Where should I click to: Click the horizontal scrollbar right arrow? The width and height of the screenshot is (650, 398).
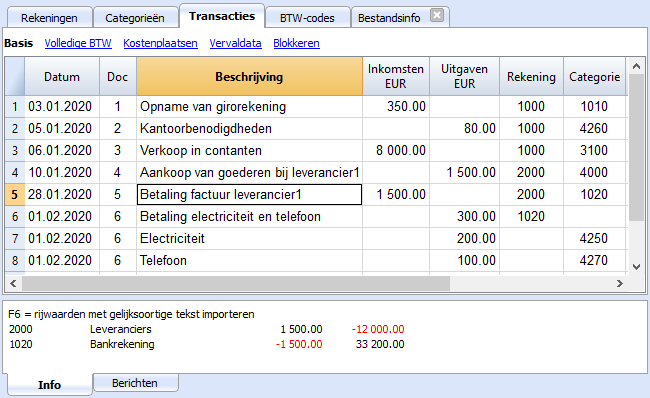tap(620, 284)
